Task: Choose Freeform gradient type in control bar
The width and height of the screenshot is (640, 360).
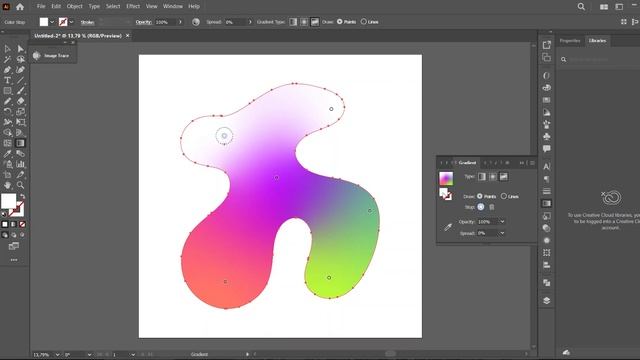Action: pyautogui.click(x=315, y=22)
